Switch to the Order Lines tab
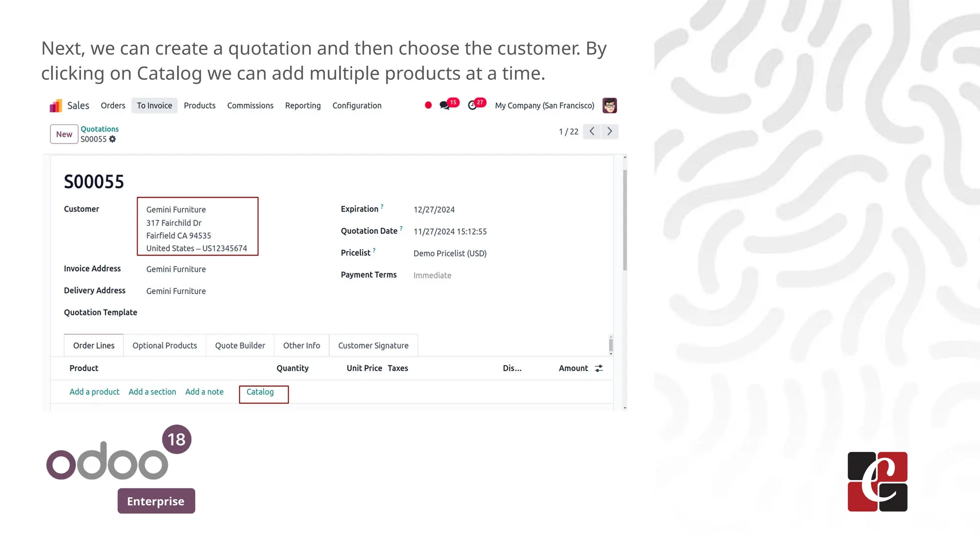The width and height of the screenshot is (980, 551). click(94, 345)
